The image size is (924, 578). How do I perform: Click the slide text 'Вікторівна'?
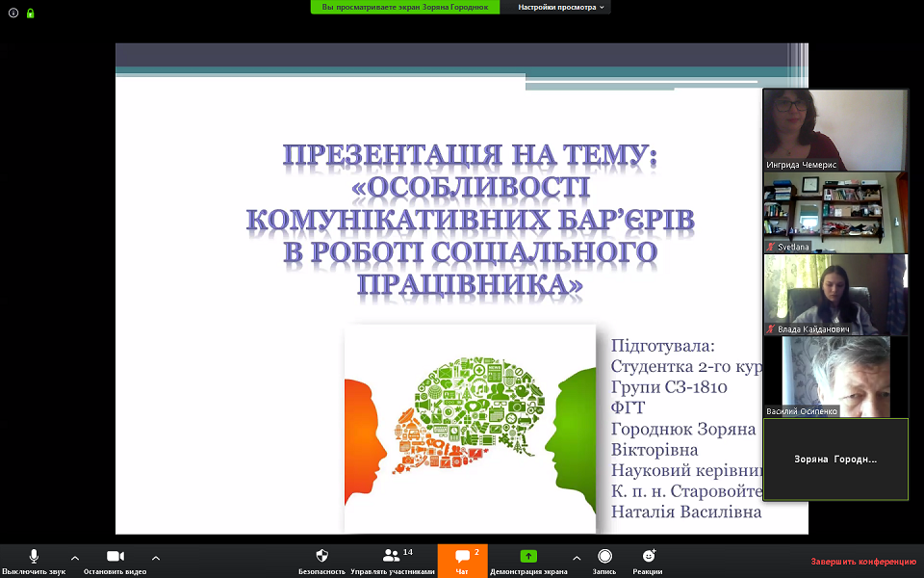[x=654, y=450]
